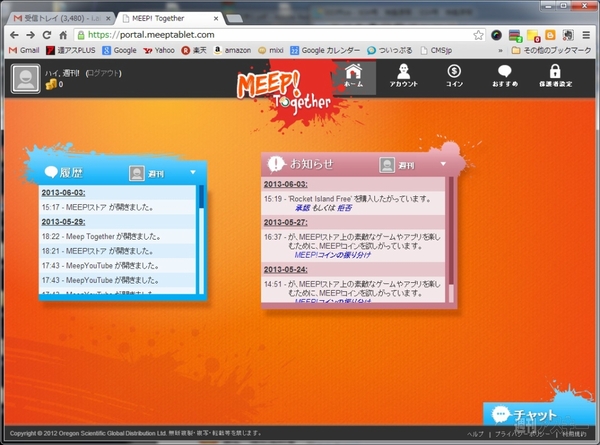Go to the ホーム (Home) nav icon
600x445 pixels.
[354, 75]
